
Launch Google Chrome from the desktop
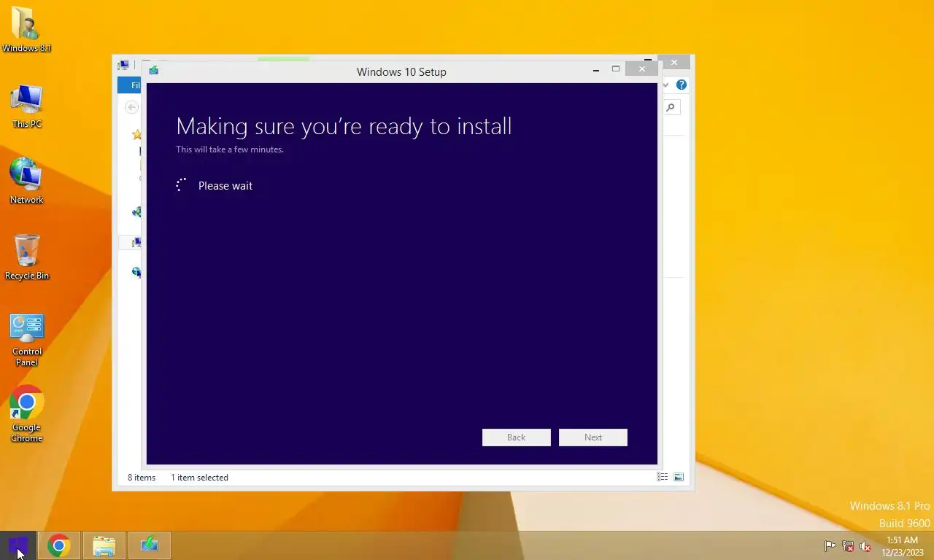tap(26, 413)
